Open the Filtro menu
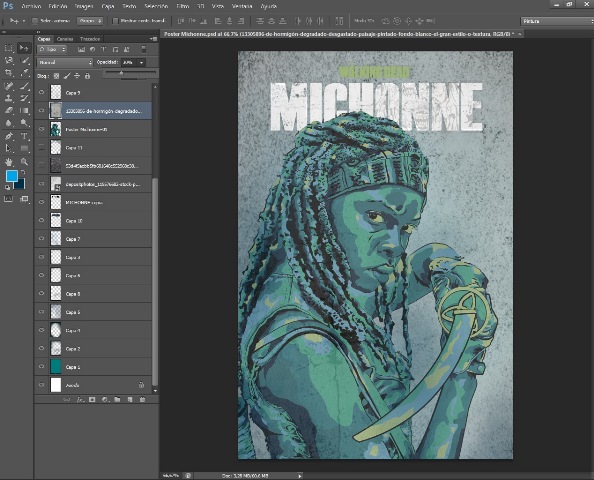The width and height of the screenshot is (594, 480). point(183,6)
